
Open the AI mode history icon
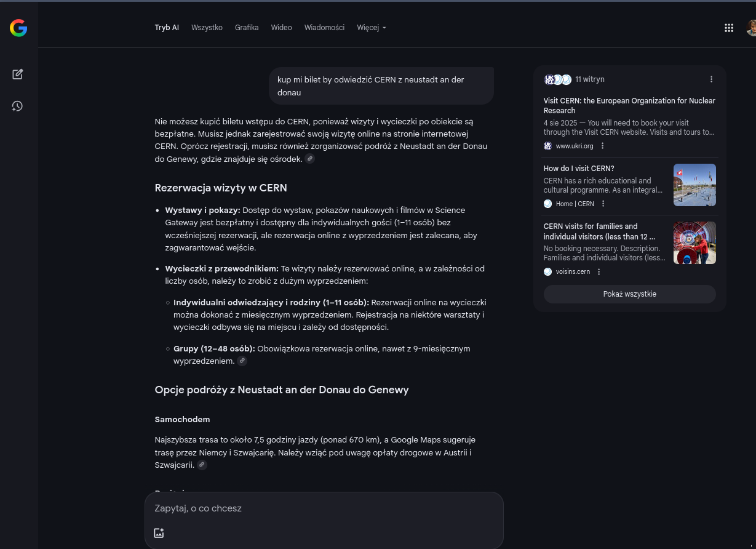[18, 106]
